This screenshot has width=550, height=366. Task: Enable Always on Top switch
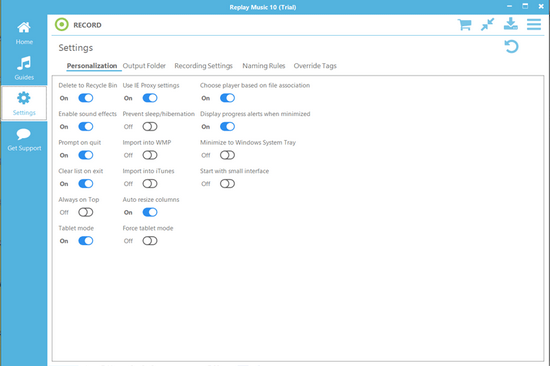pos(86,212)
